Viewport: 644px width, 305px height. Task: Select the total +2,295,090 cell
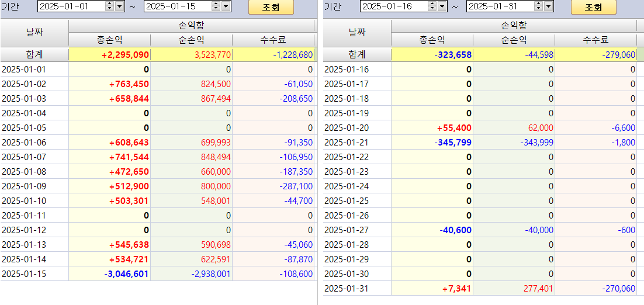[x=110, y=54]
